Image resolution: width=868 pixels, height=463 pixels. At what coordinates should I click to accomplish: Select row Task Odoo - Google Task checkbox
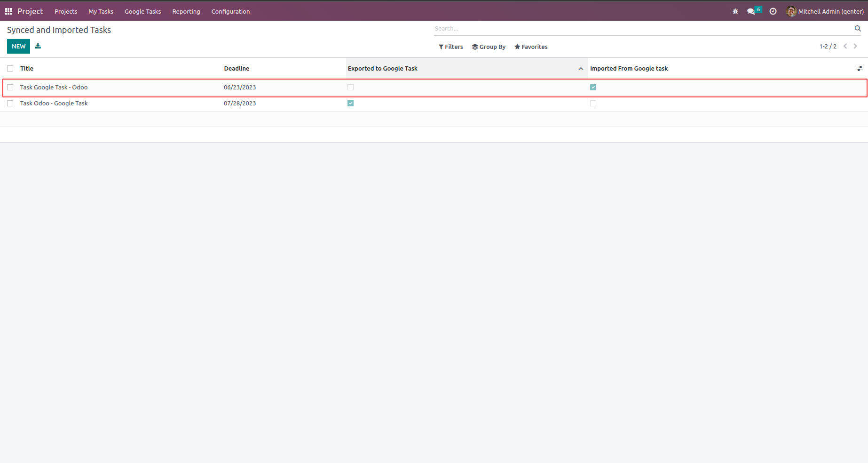(10, 104)
